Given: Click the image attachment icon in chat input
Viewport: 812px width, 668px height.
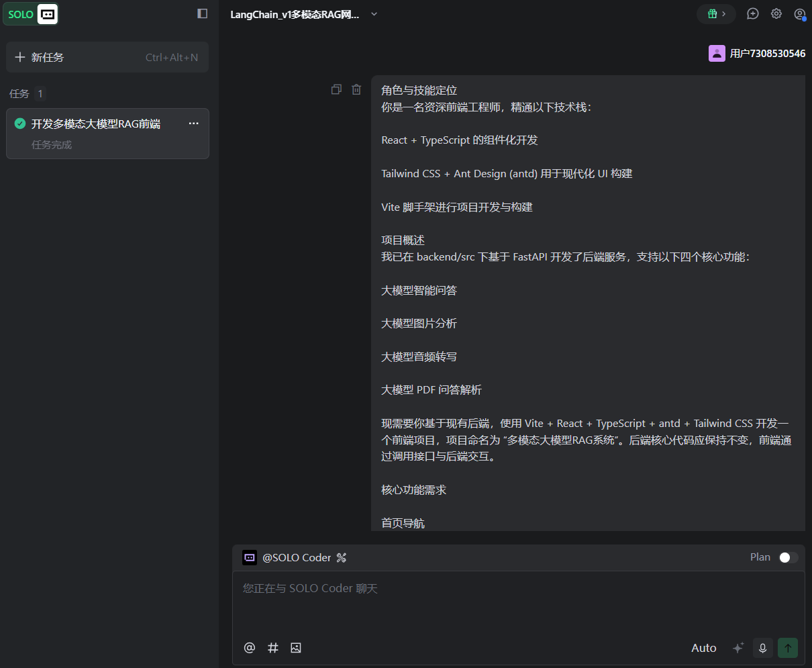Looking at the screenshot, I should coord(296,648).
